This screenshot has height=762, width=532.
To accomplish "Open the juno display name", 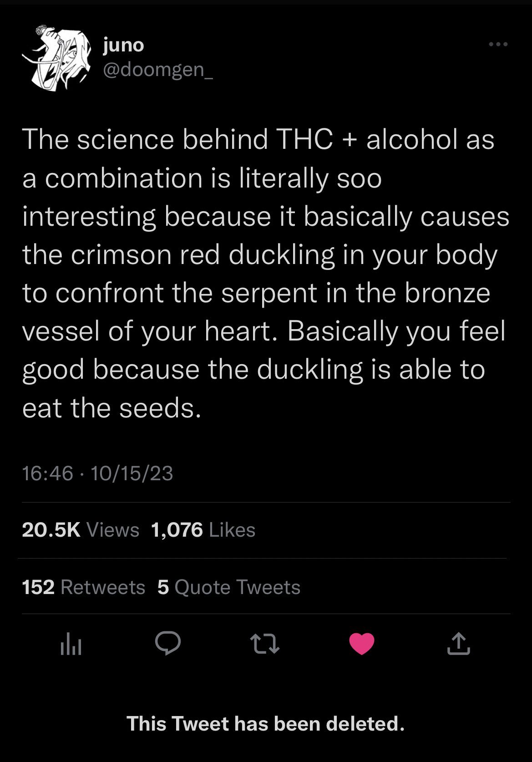I will tap(124, 46).
